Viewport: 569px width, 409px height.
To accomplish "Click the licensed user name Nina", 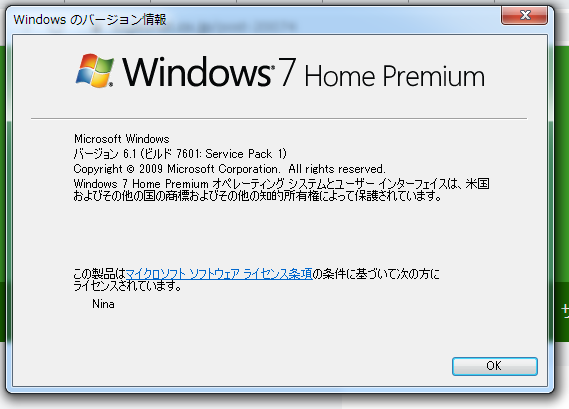I will point(103,304).
